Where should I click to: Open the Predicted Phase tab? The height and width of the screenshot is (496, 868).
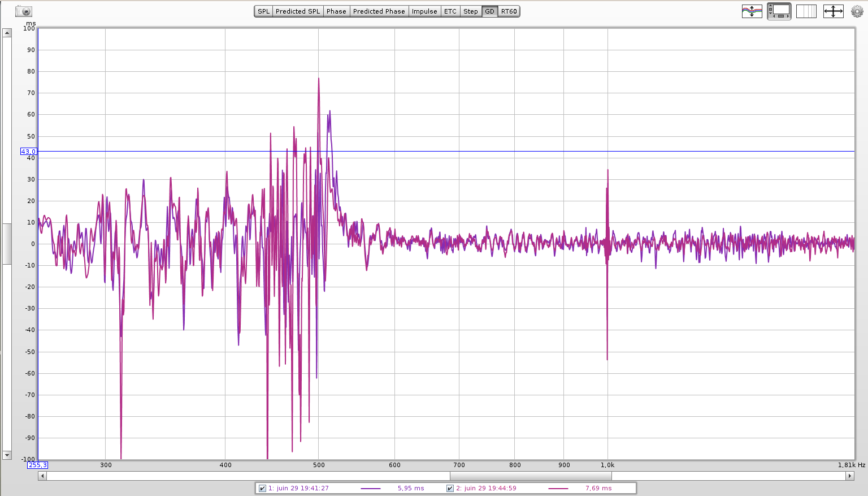(x=379, y=11)
